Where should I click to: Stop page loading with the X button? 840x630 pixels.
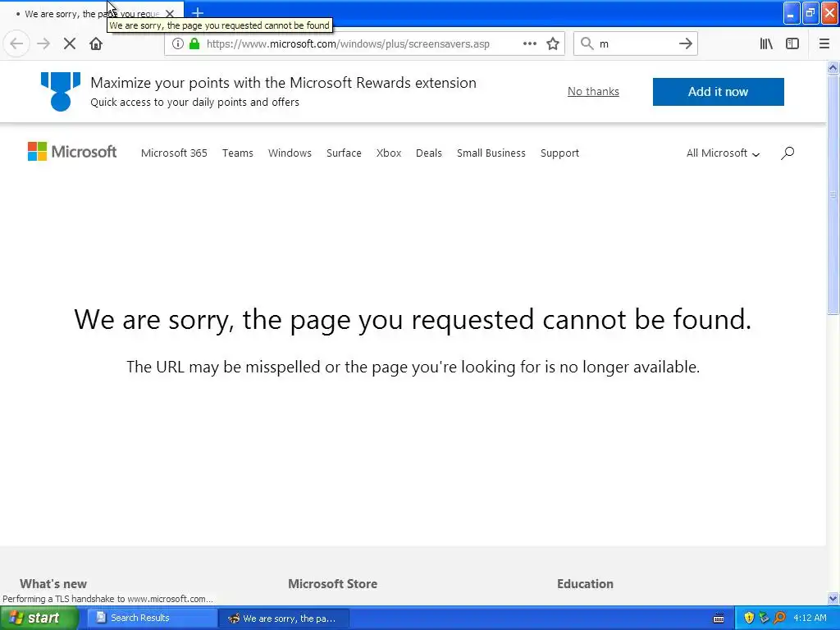[x=70, y=43]
